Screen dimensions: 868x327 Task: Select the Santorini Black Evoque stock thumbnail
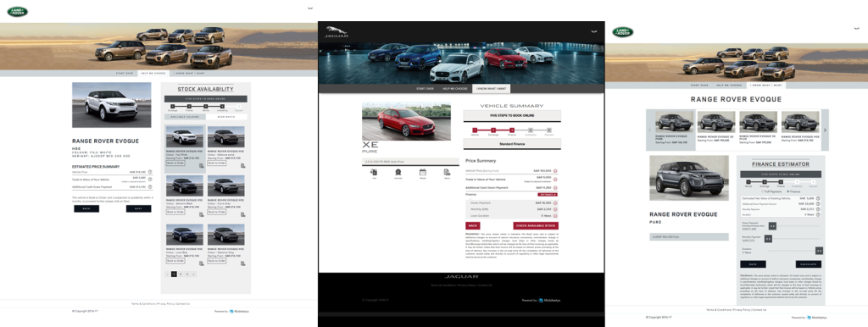pyautogui.click(x=185, y=186)
